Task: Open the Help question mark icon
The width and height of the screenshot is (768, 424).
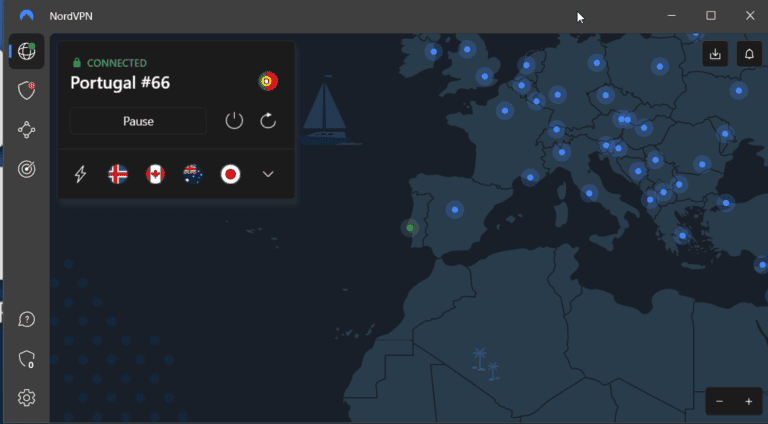Action: (x=27, y=320)
